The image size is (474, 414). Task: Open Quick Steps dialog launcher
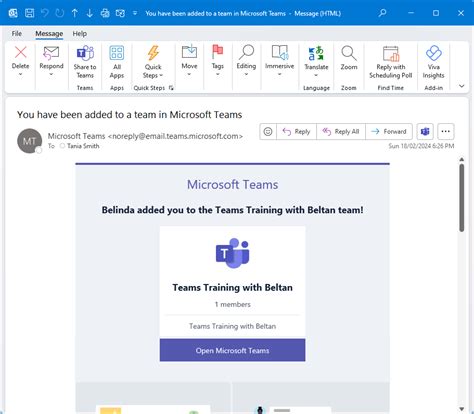(171, 88)
